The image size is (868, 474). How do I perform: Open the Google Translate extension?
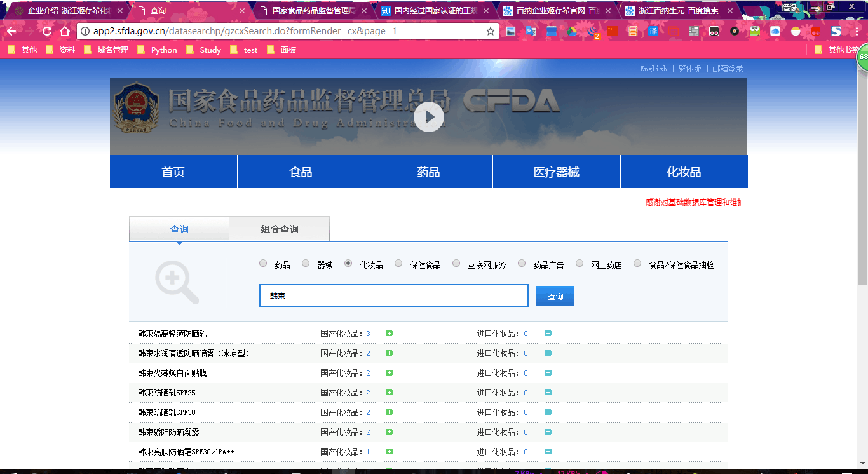click(x=531, y=31)
